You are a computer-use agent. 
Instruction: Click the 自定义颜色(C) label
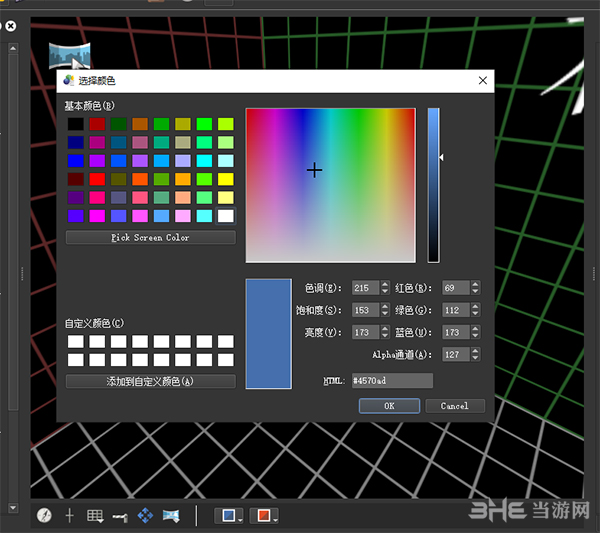[94, 323]
